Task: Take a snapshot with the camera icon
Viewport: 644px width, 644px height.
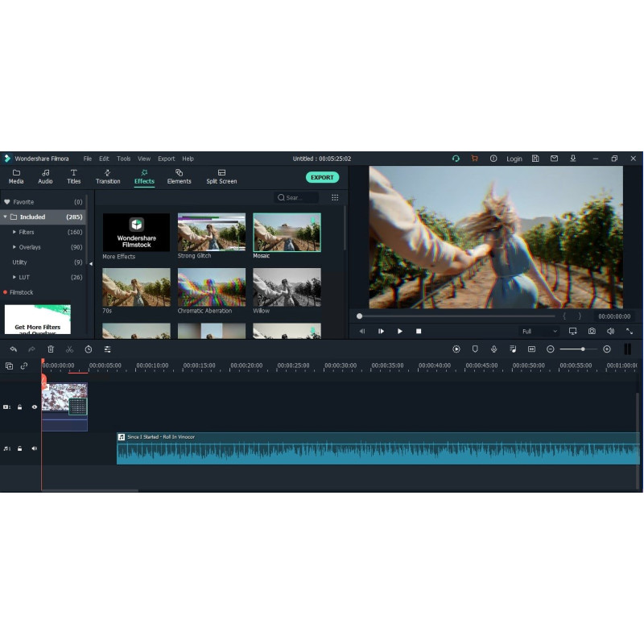Action: click(x=592, y=331)
